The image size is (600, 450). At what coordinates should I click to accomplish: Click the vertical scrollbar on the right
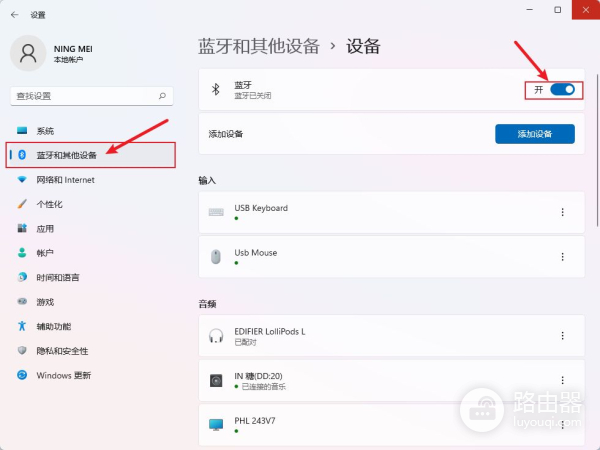pos(597,150)
